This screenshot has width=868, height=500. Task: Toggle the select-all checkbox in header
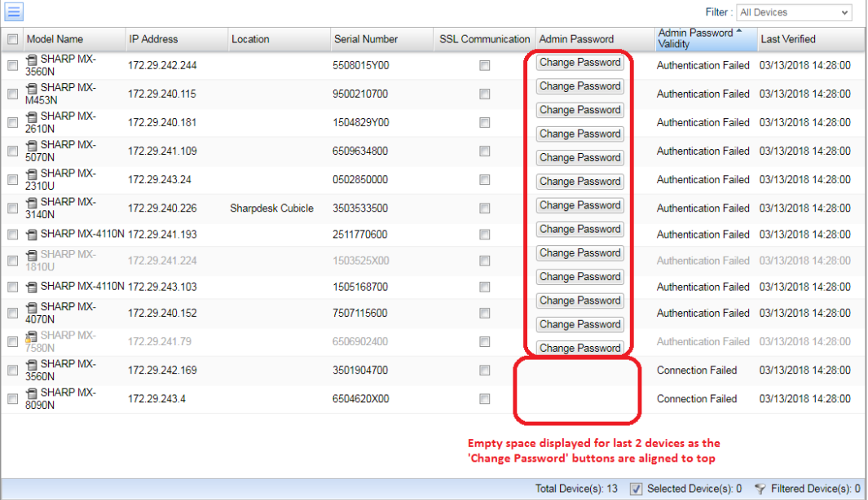[13, 39]
